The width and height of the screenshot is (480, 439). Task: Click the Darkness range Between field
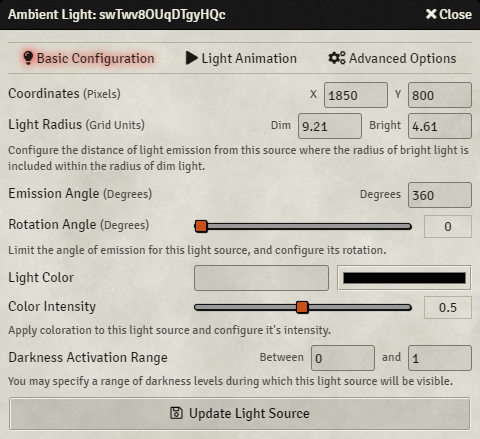tap(343, 358)
